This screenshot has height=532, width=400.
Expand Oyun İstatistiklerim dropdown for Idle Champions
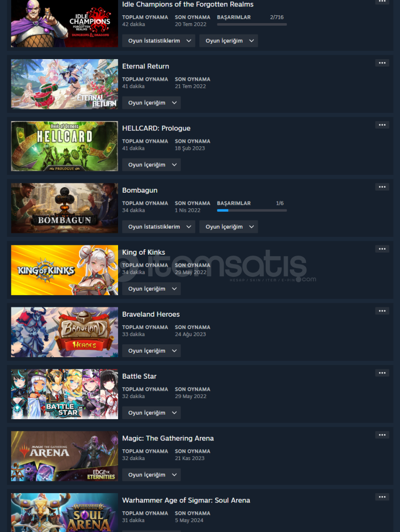[158, 41]
